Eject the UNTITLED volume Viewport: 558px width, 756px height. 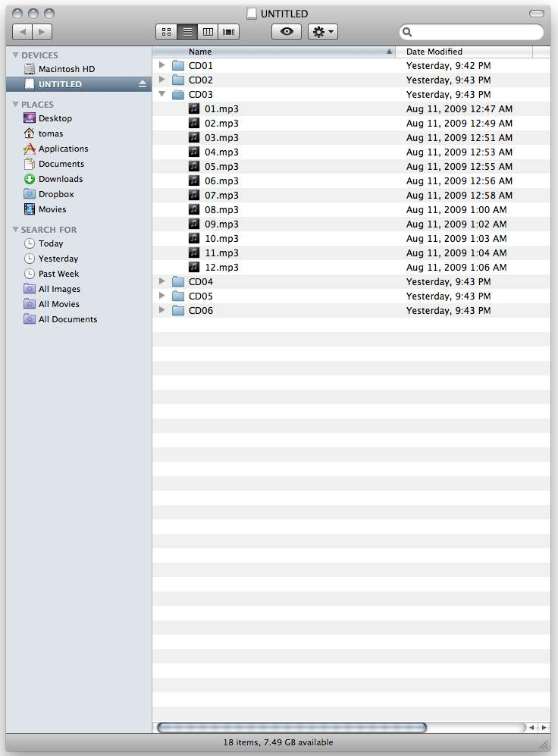pos(143,84)
